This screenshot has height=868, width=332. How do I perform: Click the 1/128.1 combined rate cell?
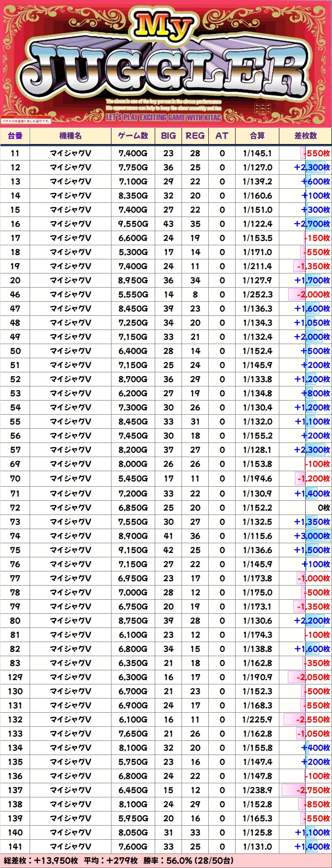[257, 450]
